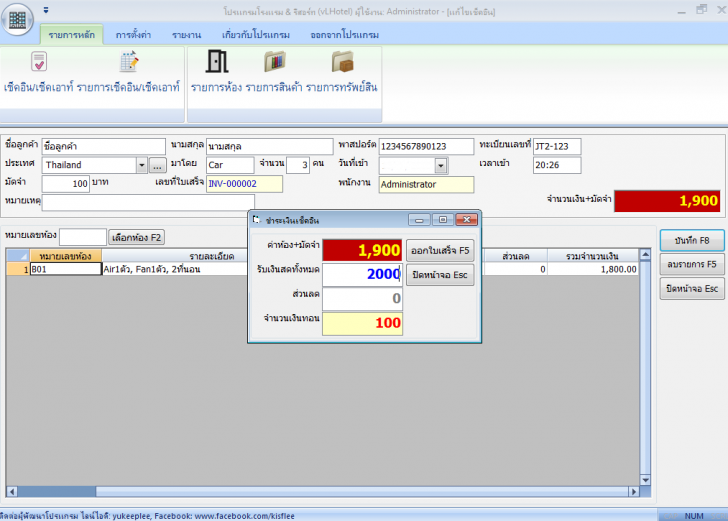The height and width of the screenshot is (521, 728).
Task: Click the บันทึก F8 save button
Action: (692, 241)
